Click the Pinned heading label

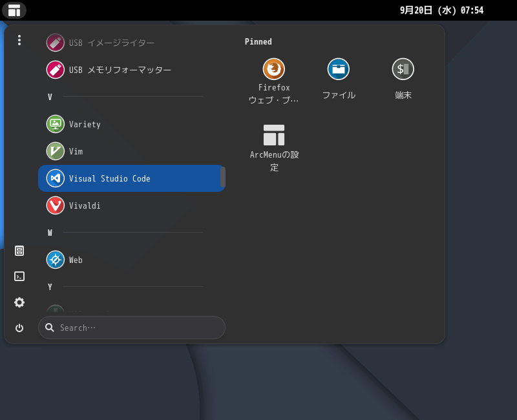258,41
